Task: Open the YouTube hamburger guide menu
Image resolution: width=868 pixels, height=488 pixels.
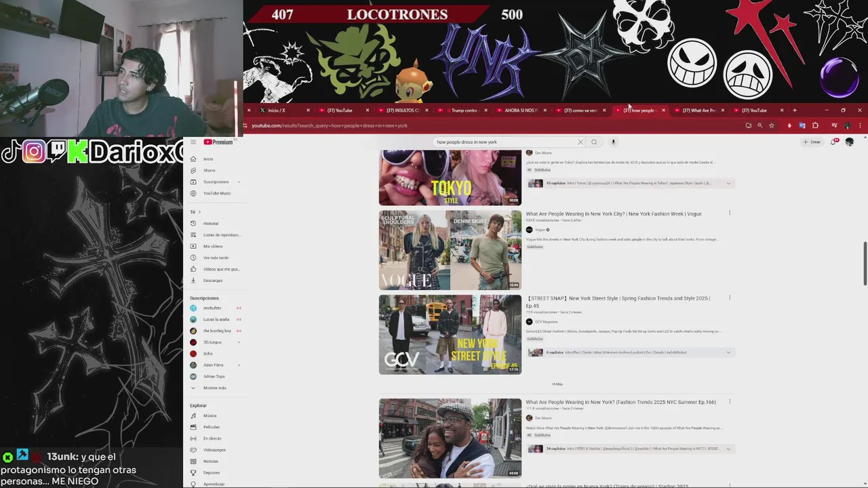Action: click(193, 142)
